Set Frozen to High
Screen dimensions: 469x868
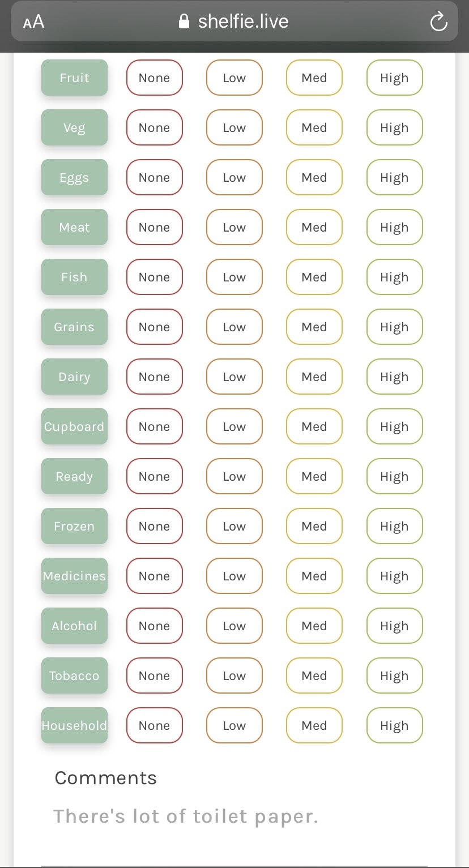point(395,526)
